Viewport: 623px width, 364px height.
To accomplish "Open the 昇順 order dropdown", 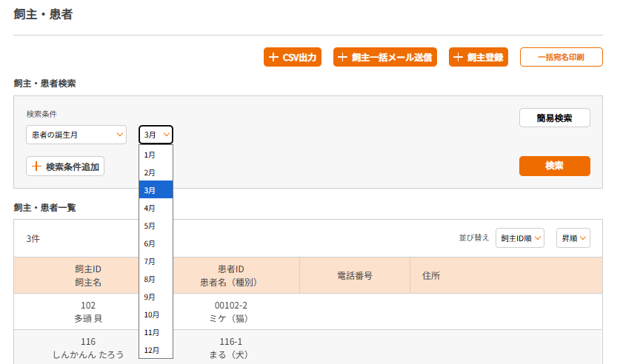I will pyautogui.click(x=573, y=237).
